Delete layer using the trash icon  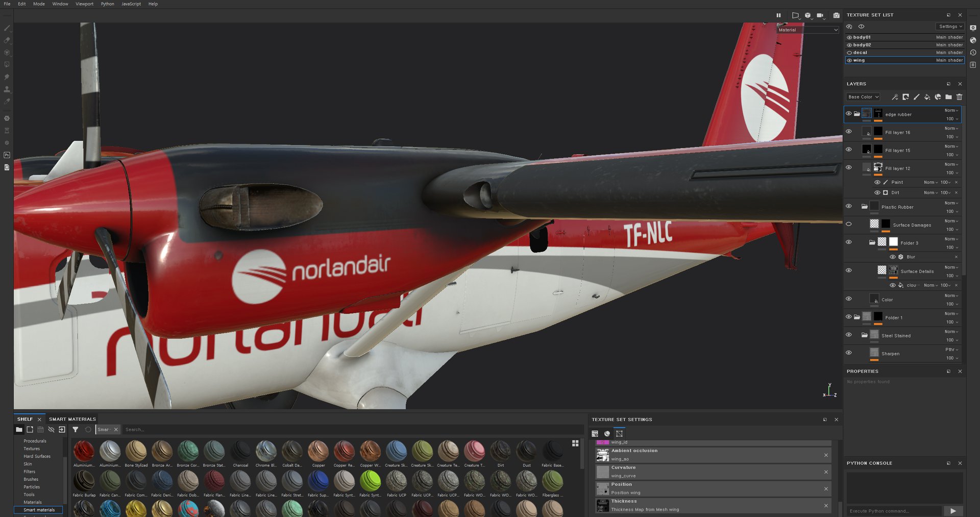(x=959, y=97)
